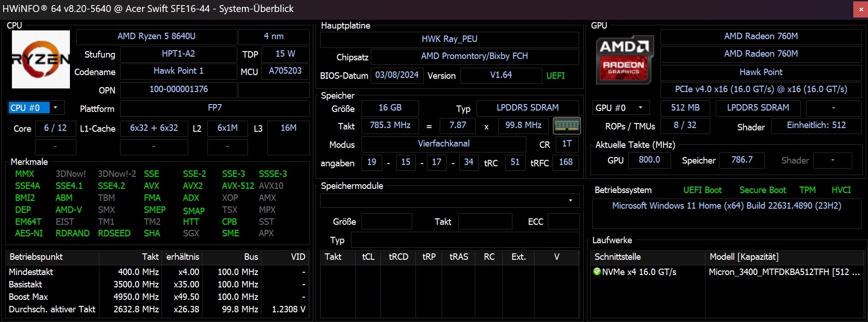
Task: Click the 785.3 MHz memory clock
Action: coord(390,125)
